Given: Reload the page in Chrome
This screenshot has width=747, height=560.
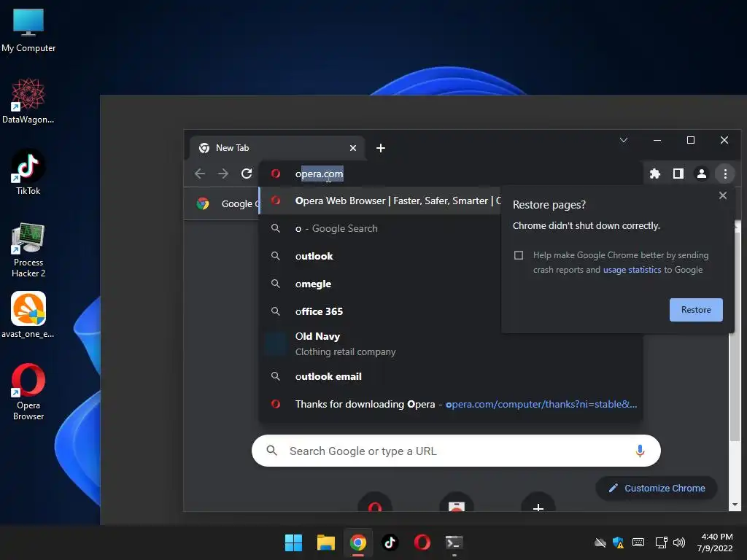Looking at the screenshot, I should [247, 174].
